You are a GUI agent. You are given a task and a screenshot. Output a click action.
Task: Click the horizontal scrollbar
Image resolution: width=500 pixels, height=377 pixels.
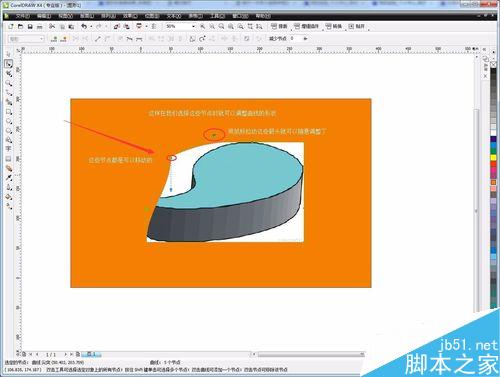click(311, 354)
